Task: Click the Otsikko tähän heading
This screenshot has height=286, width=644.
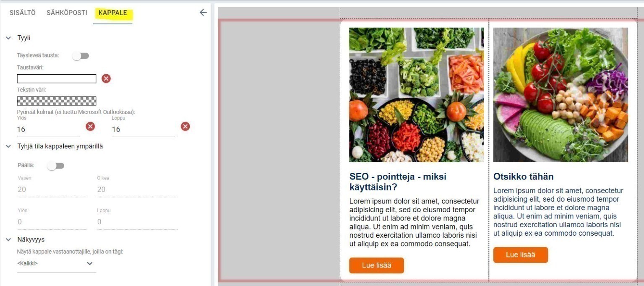Action: pyautogui.click(x=523, y=177)
